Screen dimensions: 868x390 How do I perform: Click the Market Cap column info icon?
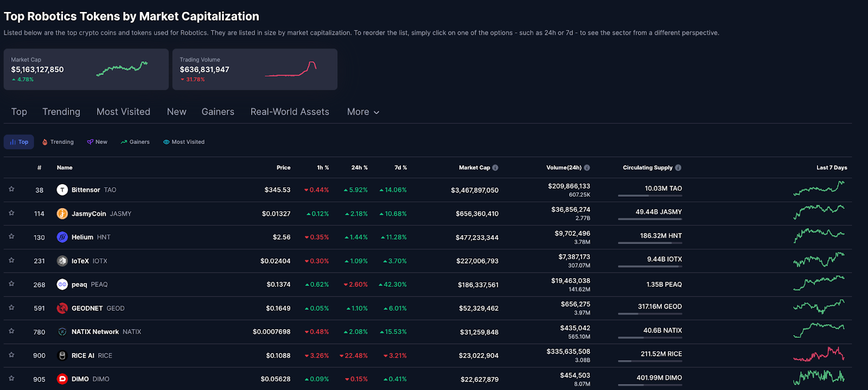(495, 168)
